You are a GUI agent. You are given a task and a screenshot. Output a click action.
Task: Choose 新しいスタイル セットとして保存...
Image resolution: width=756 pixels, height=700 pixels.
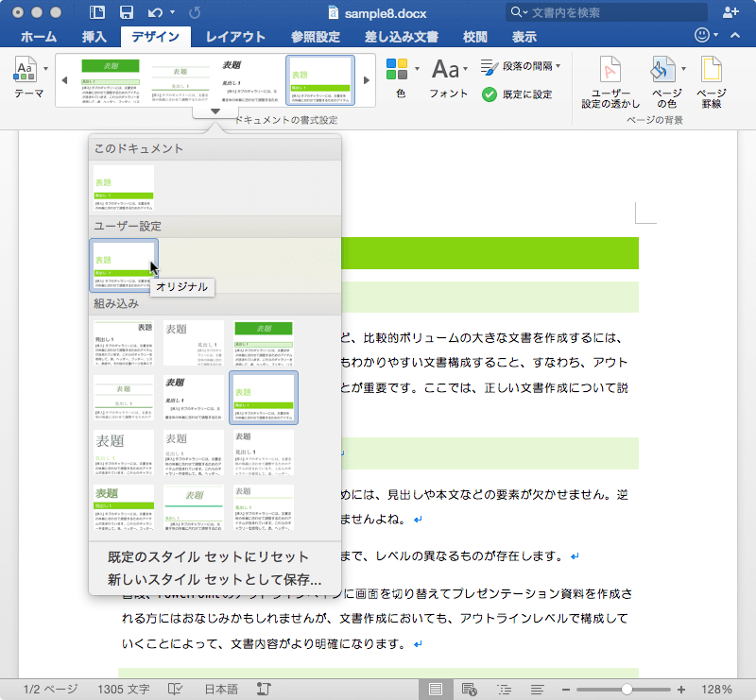click(215, 579)
